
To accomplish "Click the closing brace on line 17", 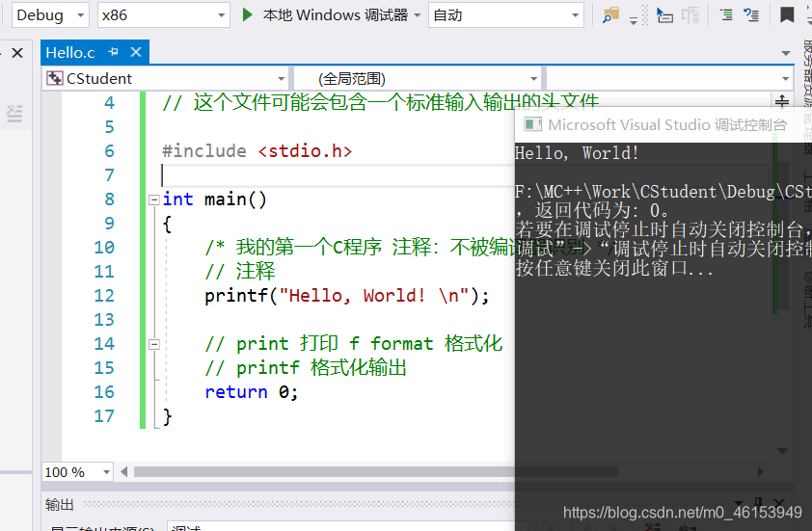I will point(167,417).
